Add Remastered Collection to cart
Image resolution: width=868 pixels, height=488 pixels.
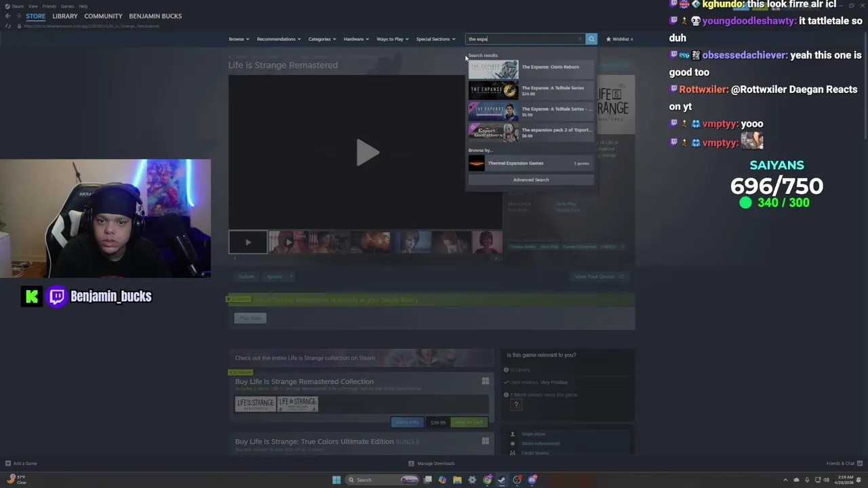(x=469, y=422)
